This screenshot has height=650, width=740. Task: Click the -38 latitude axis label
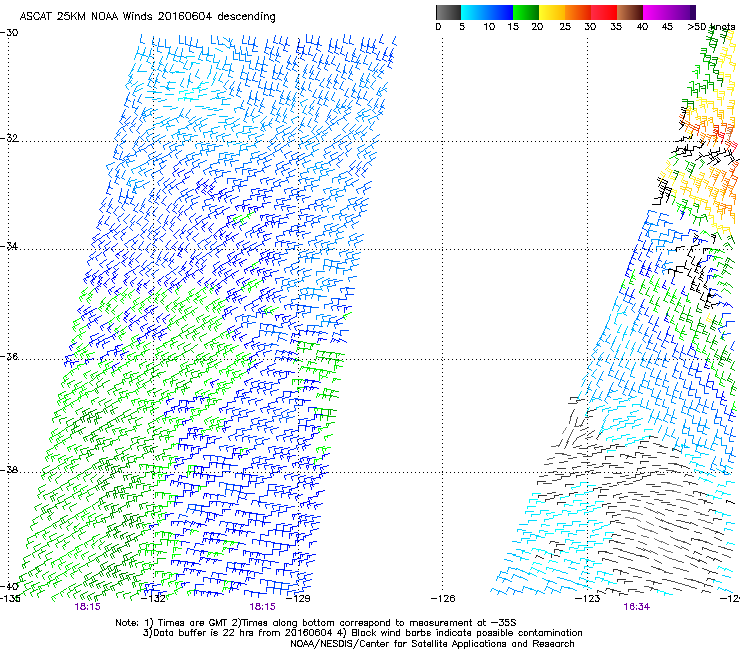pos(9,470)
